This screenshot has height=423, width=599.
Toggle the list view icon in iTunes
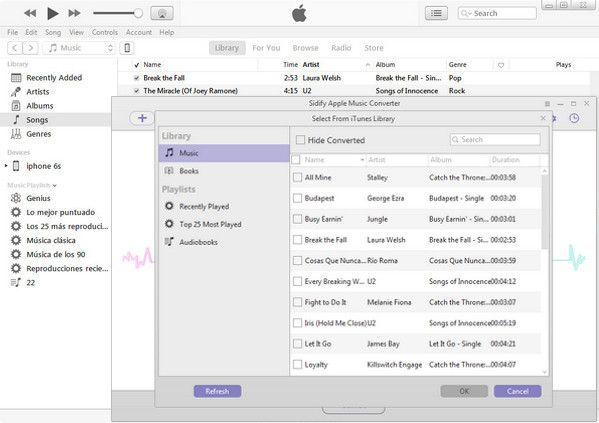point(436,13)
